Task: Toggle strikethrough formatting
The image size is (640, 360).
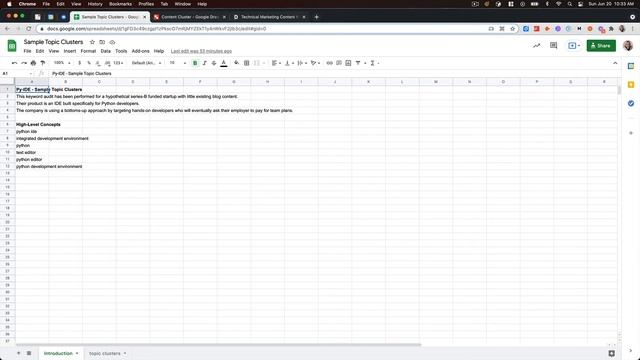Action: 214,63
